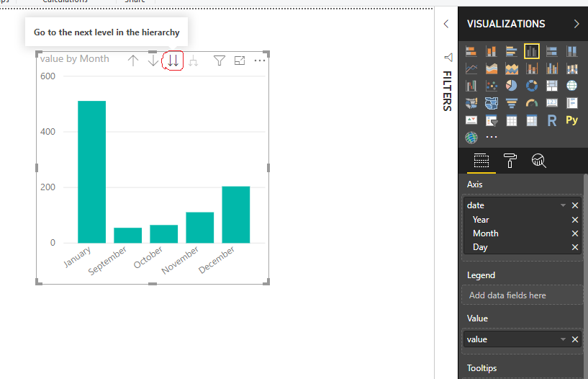Remove the date field from Axis
588x379 pixels.
pos(575,205)
